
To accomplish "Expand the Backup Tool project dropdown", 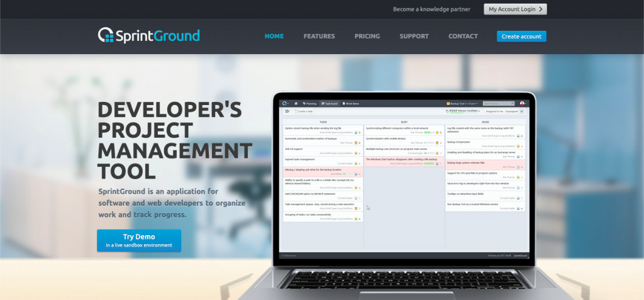I will pos(462,104).
